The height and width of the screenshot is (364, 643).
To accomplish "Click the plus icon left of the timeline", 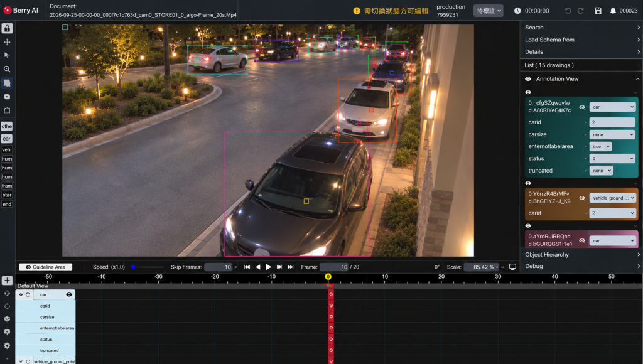I will coord(7,281).
